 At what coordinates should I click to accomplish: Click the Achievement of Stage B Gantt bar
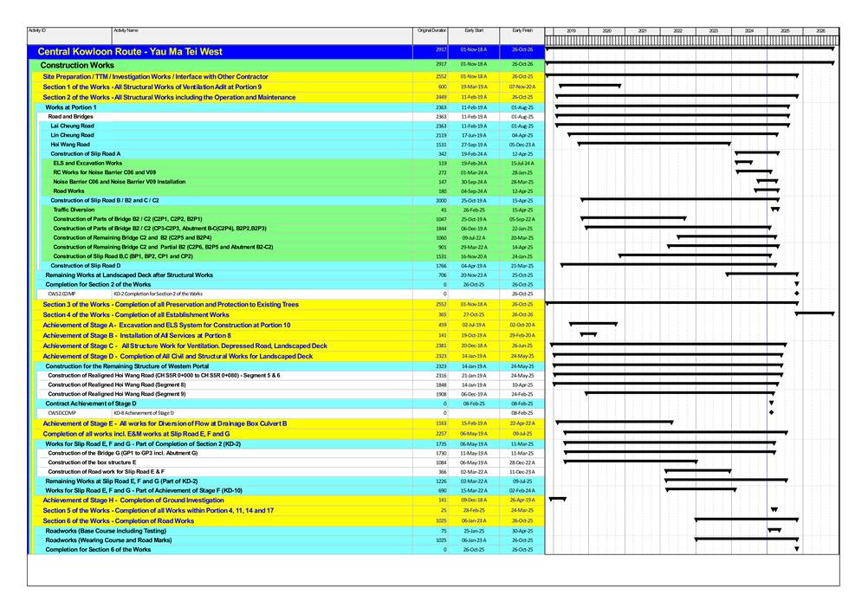click(x=588, y=333)
